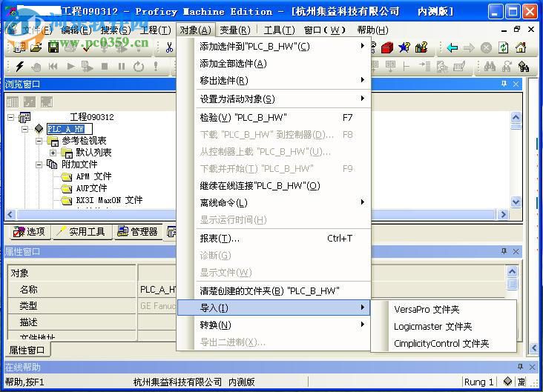Click the stop square icon

coord(105,66)
